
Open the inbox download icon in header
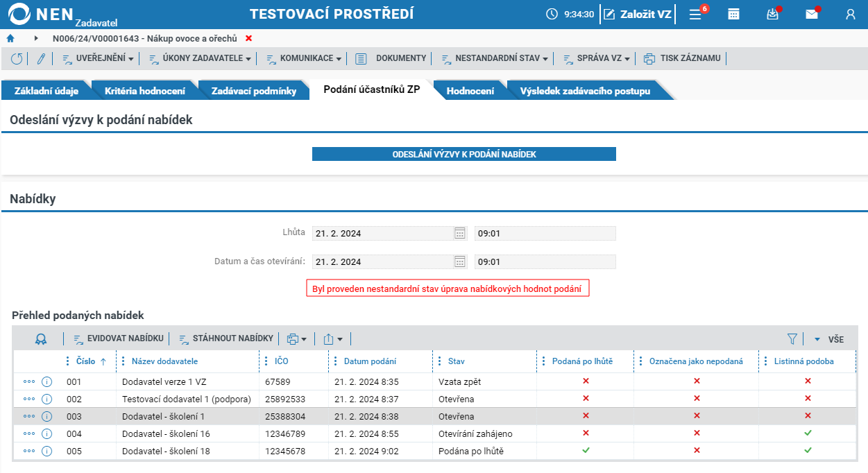[x=772, y=14]
